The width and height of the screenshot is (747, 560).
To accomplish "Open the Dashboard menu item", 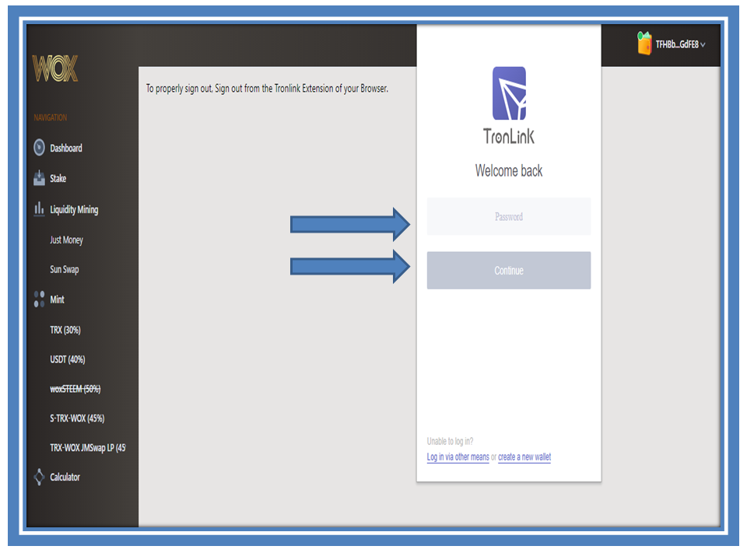I will coord(65,148).
